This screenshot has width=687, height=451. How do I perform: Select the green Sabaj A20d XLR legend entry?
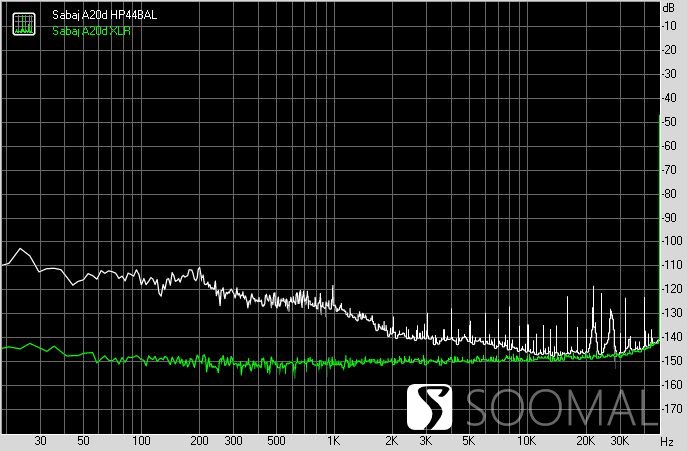coord(91,31)
